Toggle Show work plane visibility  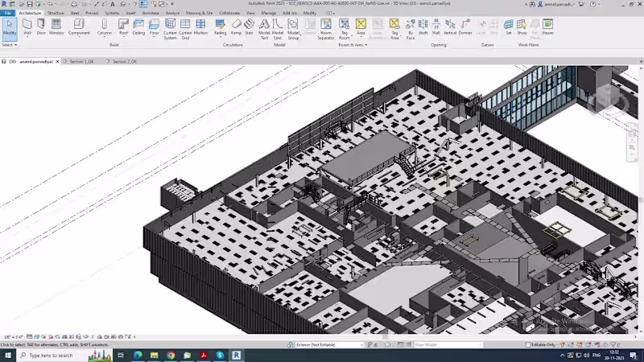[x=522, y=27]
